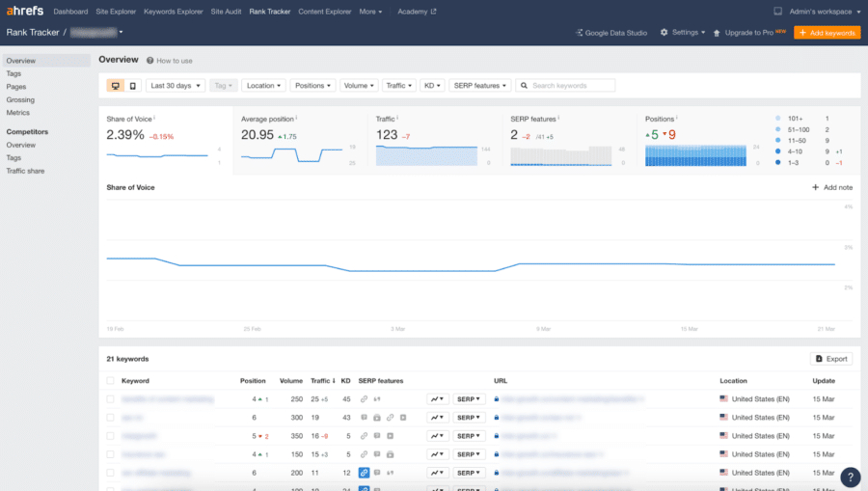Open Keywords Explorer
868x491 pixels.
(174, 11)
